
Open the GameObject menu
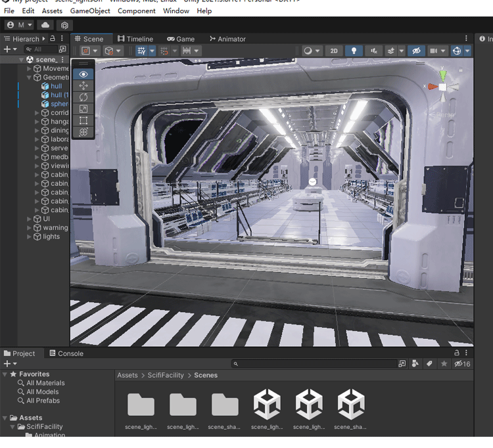pyautogui.click(x=90, y=11)
